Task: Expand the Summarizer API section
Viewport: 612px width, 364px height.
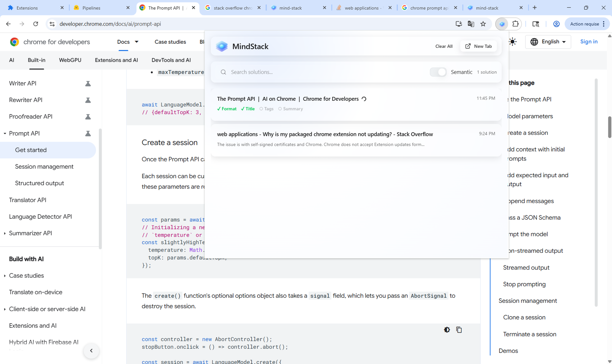Action: tap(5, 233)
